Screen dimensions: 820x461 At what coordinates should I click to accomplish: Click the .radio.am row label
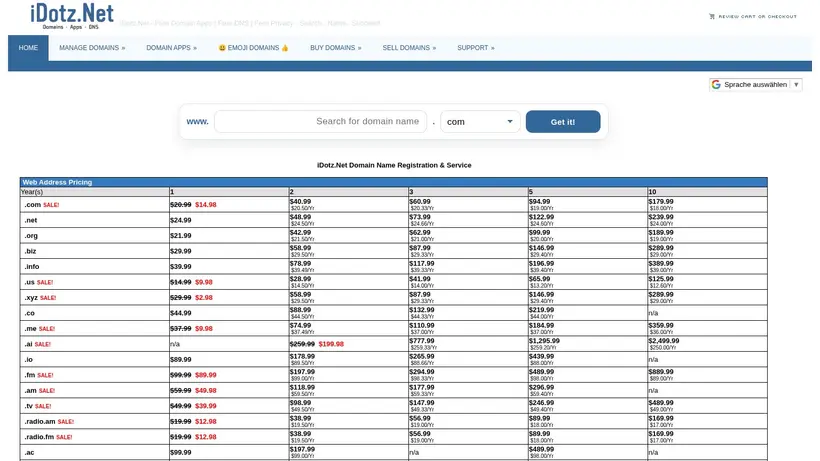click(40, 421)
